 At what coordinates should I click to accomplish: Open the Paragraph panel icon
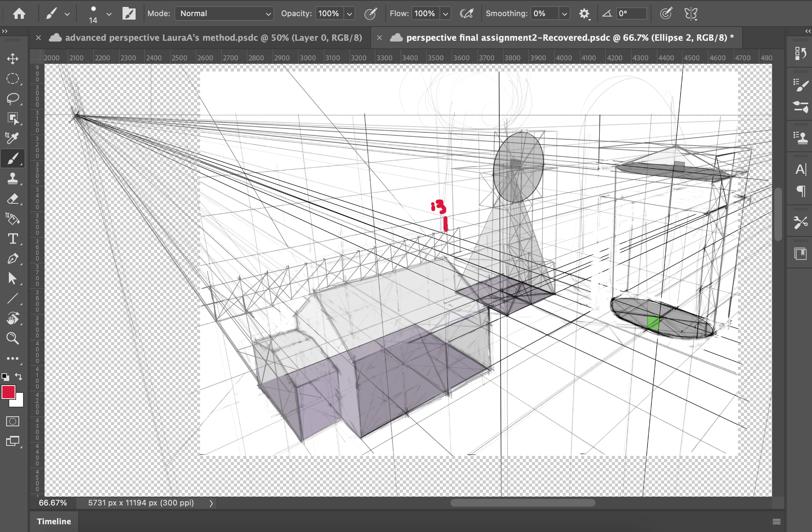point(801,191)
